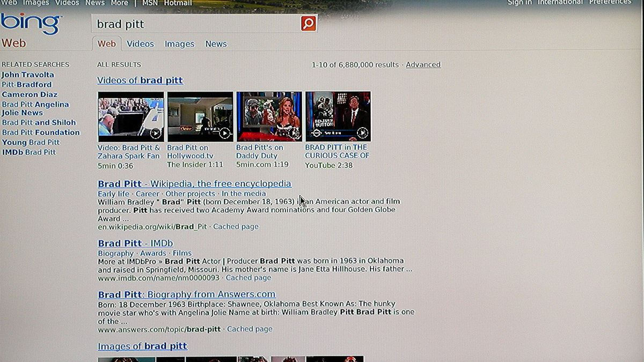Viewport: 644px width, 362px height.
Task: Select the Web search tab
Action: coord(107,44)
